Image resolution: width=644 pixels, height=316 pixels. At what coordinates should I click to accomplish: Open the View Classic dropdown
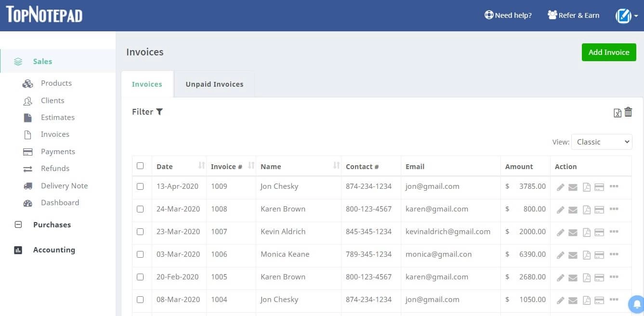[602, 142]
